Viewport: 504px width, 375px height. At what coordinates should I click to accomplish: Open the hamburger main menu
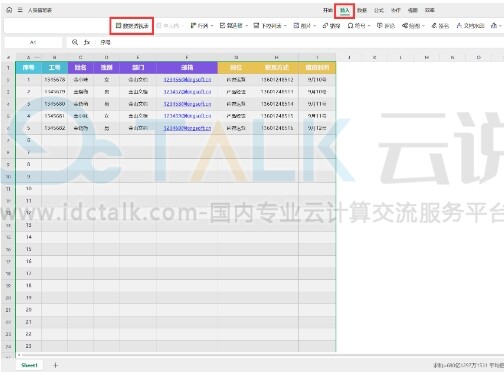click(20, 10)
